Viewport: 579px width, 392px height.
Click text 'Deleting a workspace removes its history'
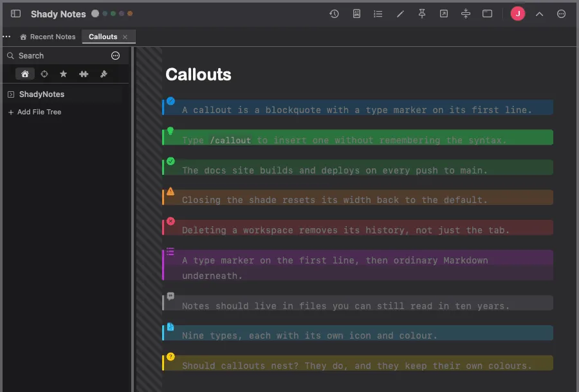pos(293,230)
